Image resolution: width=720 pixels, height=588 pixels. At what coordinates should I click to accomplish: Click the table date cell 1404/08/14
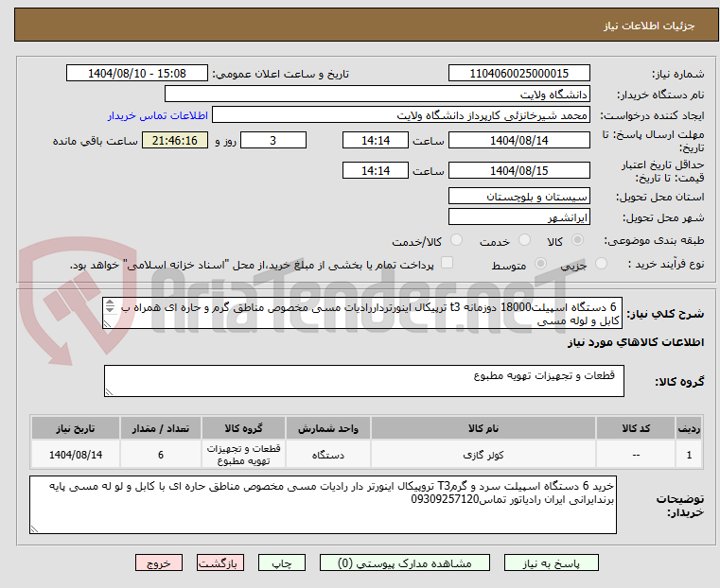tap(76, 455)
